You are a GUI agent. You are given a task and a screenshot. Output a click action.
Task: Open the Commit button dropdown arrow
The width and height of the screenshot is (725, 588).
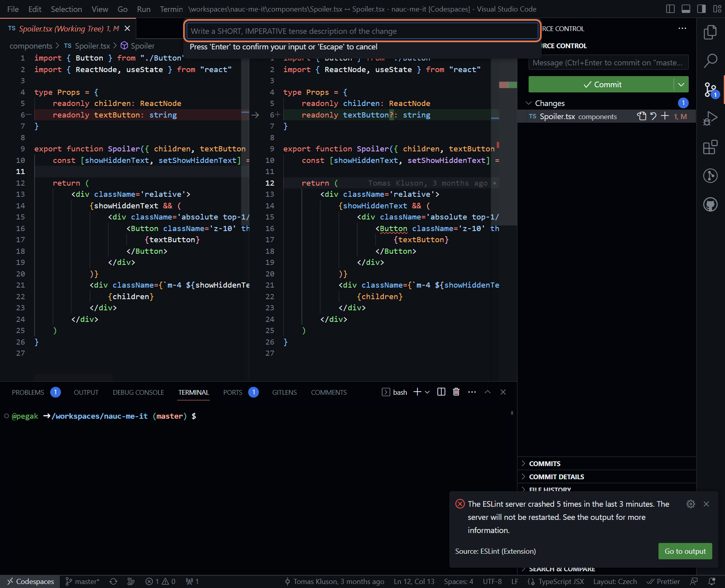point(681,84)
